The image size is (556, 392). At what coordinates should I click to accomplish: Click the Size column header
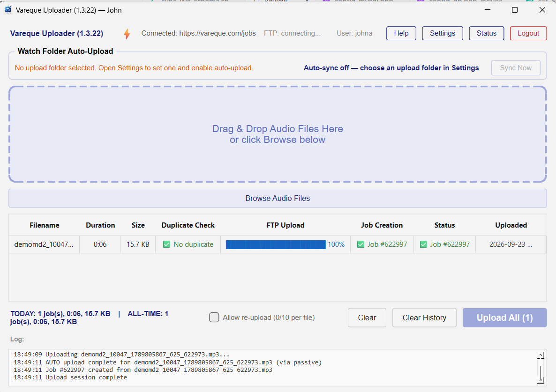pos(138,225)
